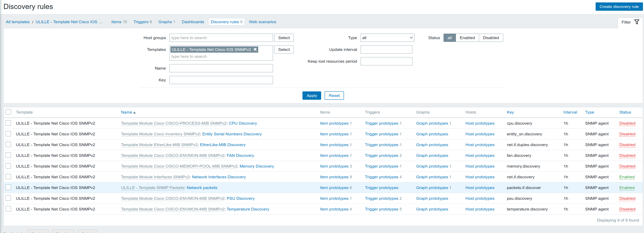
Task: Check the CPU Discovery row checkbox
Action: pyautogui.click(x=9, y=123)
